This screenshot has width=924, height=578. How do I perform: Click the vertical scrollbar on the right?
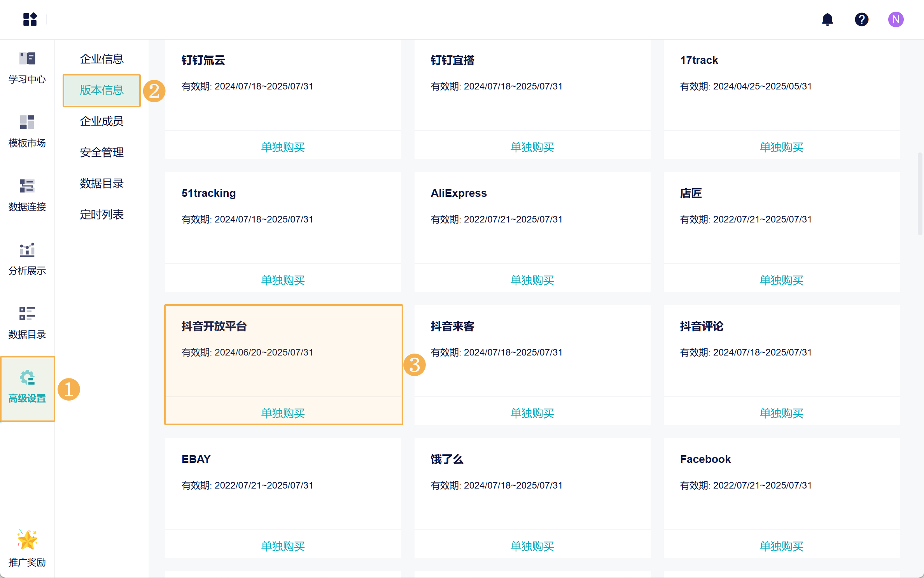coord(920,194)
